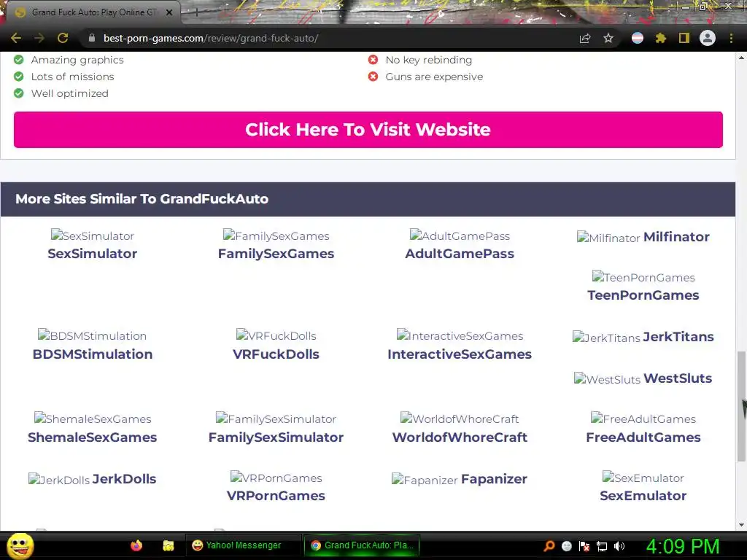Viewport: 747px width, 560px height.
Task: Open the WestSluts link
Action: 678,378
